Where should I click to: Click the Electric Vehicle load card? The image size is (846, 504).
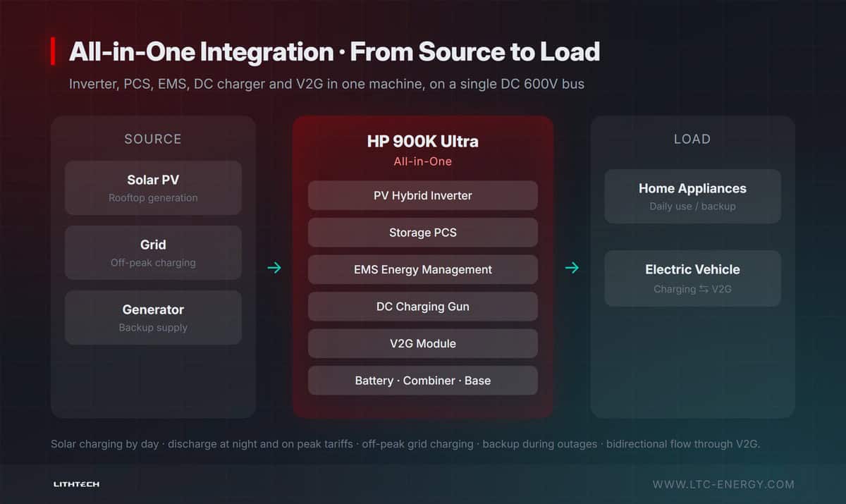(692, 278)
